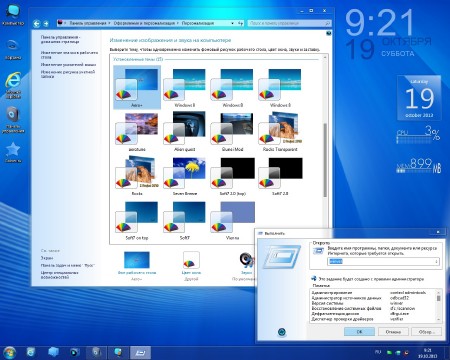
Task: Open the Run dialog command dropdown
Action: click(x=436, y=262)
